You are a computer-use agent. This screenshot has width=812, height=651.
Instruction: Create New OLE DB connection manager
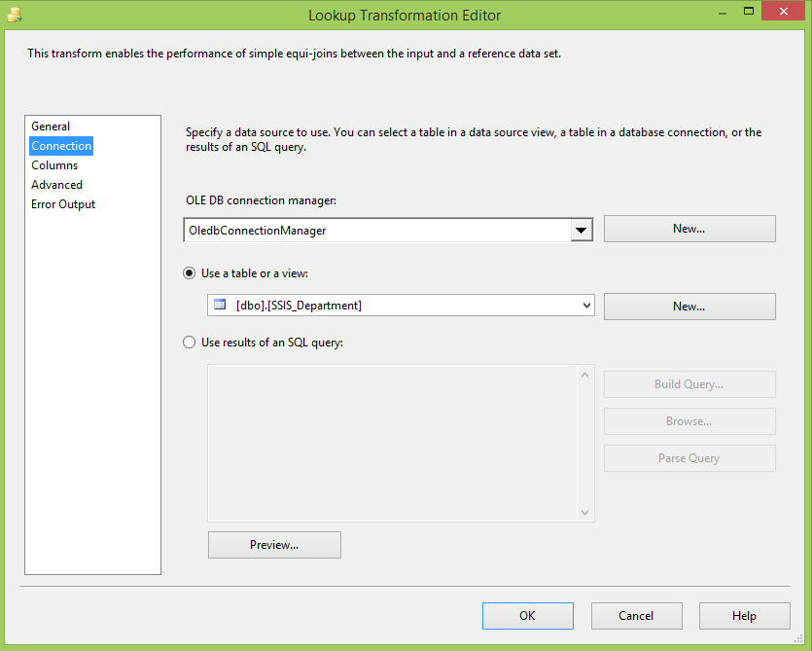point(689,229)
